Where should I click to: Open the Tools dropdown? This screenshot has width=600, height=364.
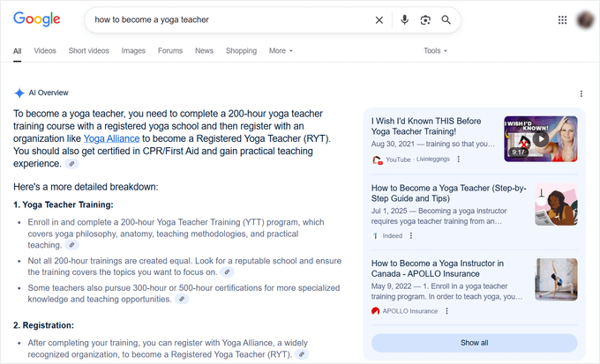435,50
